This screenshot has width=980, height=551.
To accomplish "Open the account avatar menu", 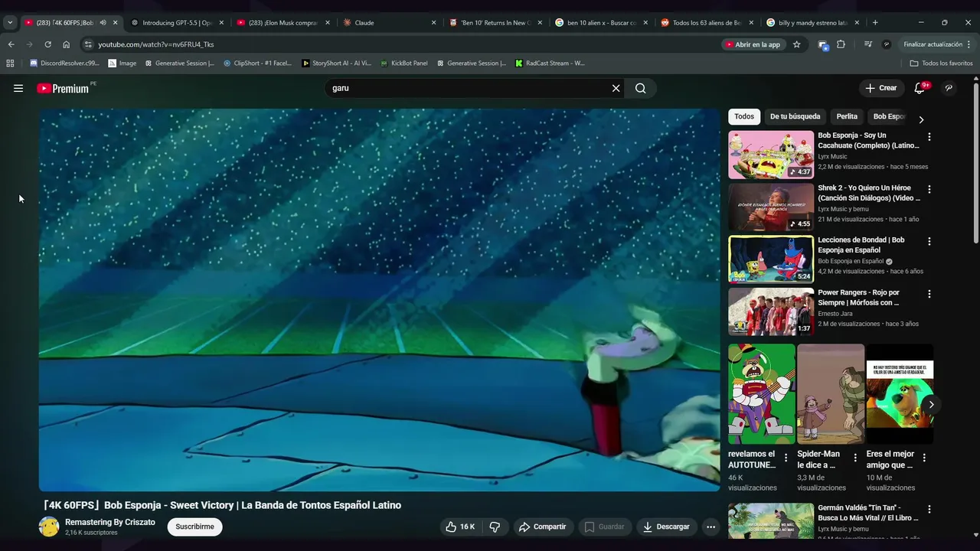I will pos(949,88).
